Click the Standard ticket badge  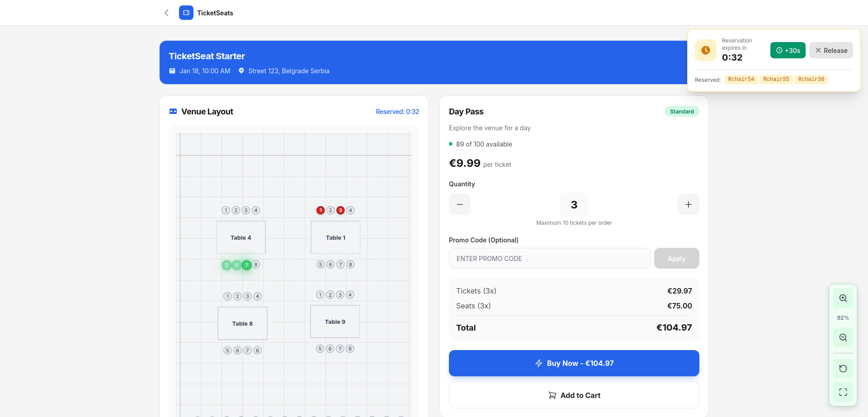(682, 111)
